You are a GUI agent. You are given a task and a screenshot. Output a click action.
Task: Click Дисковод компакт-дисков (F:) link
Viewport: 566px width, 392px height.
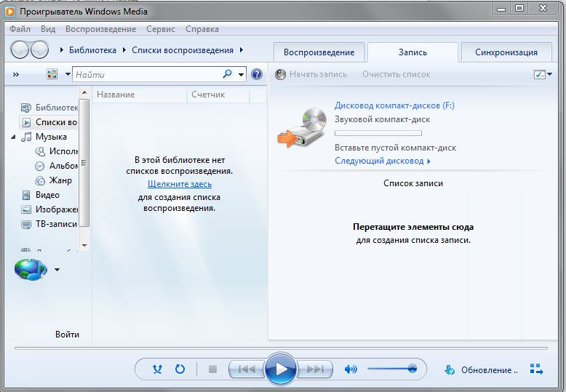(x=394, y=105)
